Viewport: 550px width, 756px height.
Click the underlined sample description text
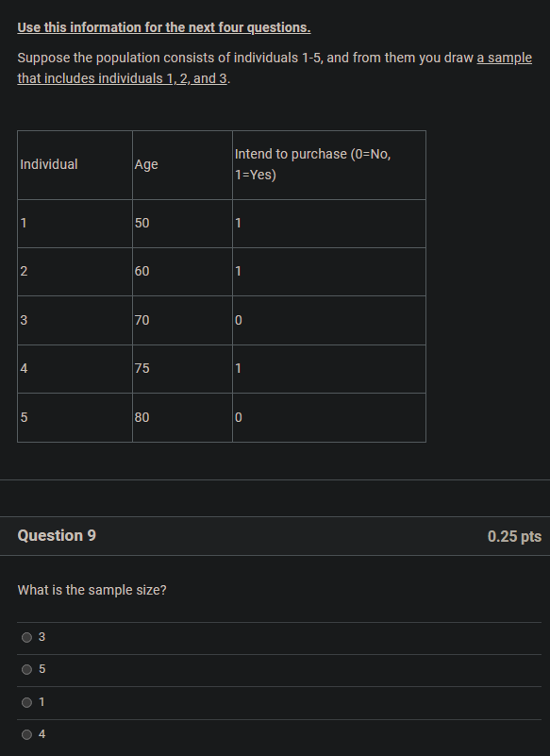(274, 67)
